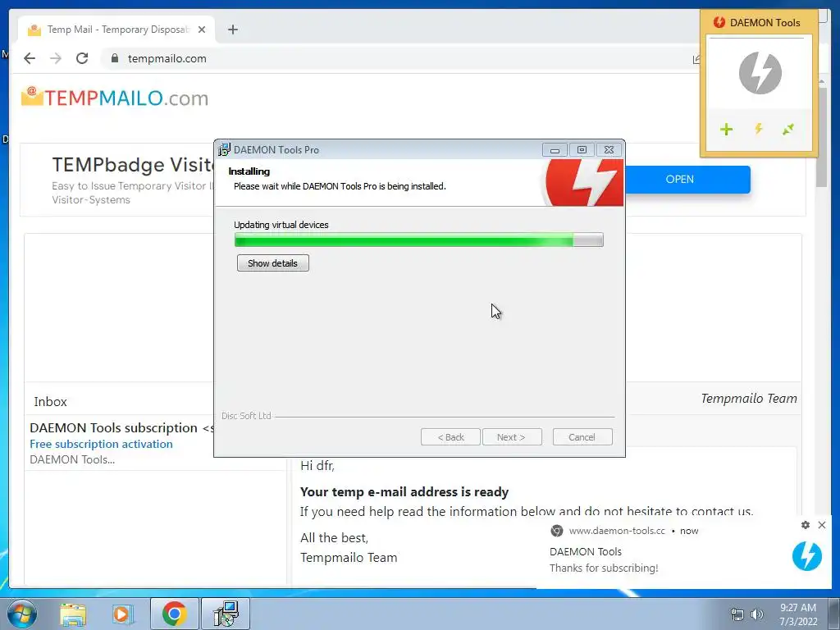
Task: Go forward in Chrome browser
Action: (x=56, y=58)
